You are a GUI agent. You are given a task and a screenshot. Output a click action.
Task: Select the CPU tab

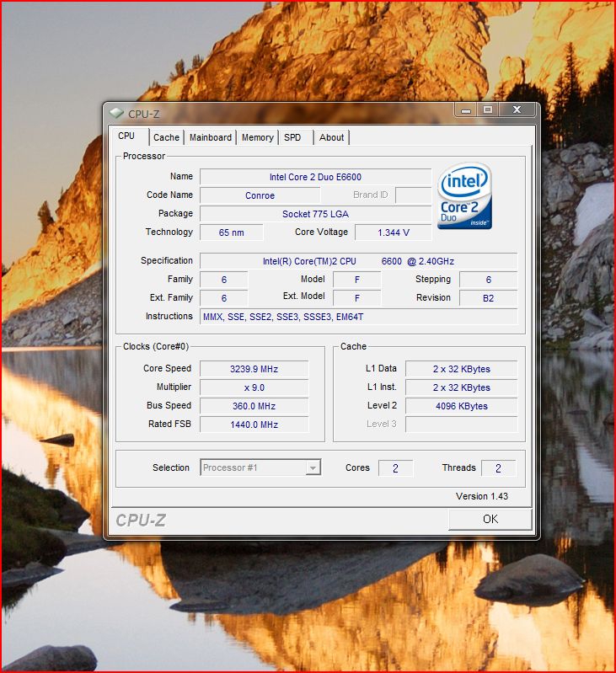click(x=126, y=136)
